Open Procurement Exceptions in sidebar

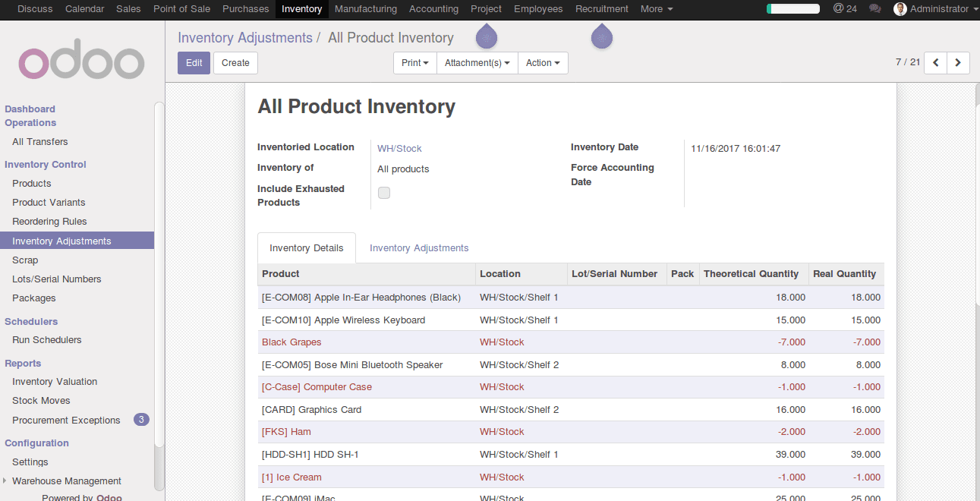66,421
